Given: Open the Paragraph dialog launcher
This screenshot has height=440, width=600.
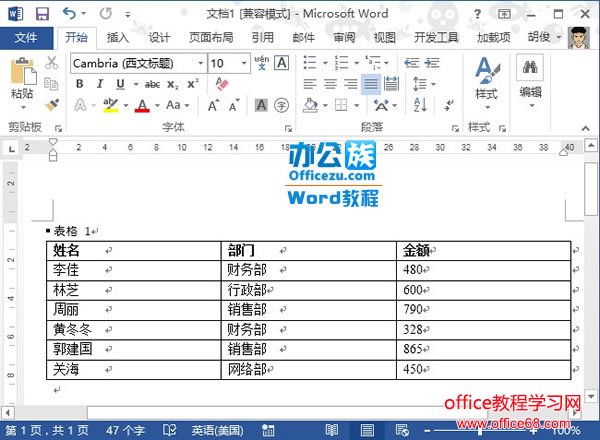Looking at the screenshot, I should (455, 129).
